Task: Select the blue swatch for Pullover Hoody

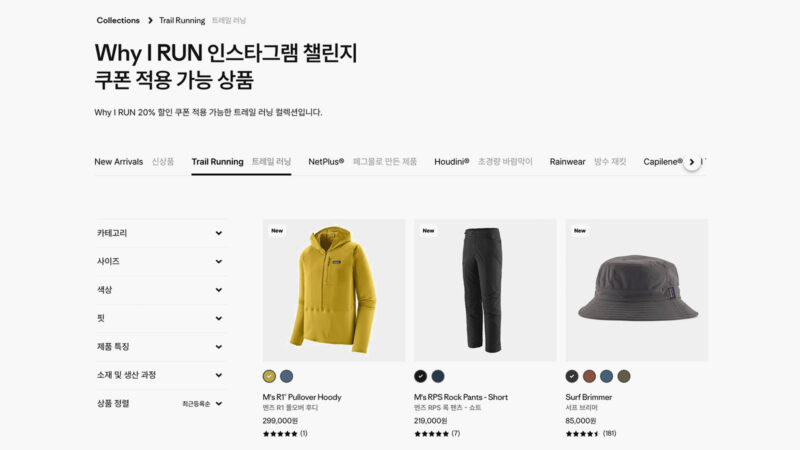Action: (287, 377)
